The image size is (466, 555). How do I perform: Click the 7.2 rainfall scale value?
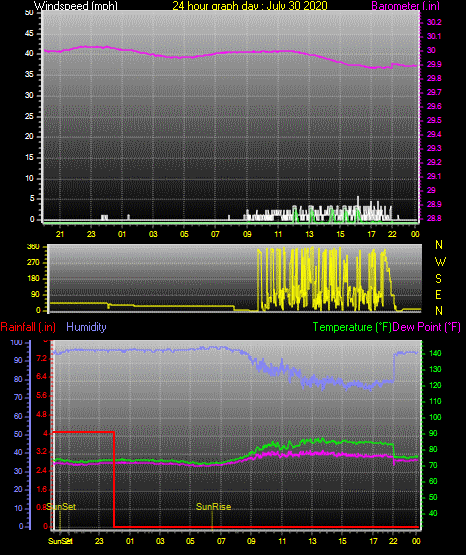[41, 359]
